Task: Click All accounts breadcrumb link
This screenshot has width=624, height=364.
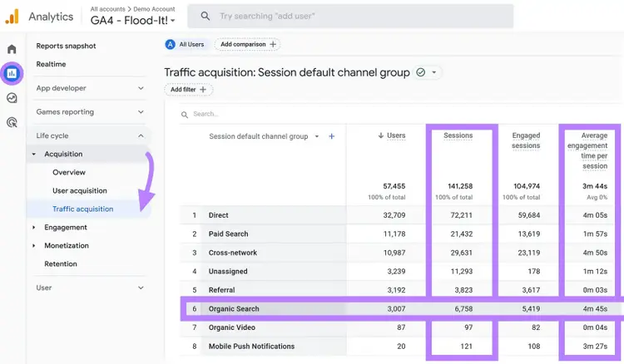Action: pos(107,9)
